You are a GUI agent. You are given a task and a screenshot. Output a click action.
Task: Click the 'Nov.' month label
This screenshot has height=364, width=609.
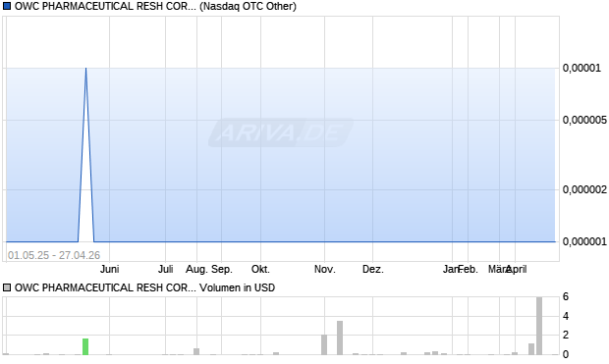[x=325, y=269]
